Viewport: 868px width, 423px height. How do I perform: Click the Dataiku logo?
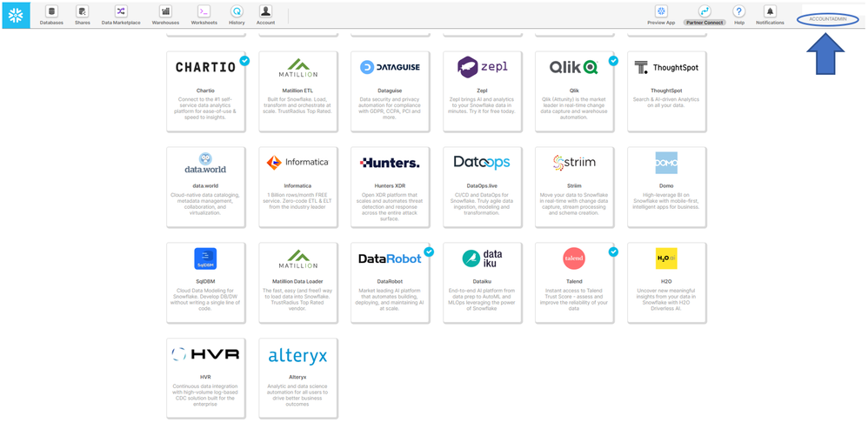click(482, 258)
